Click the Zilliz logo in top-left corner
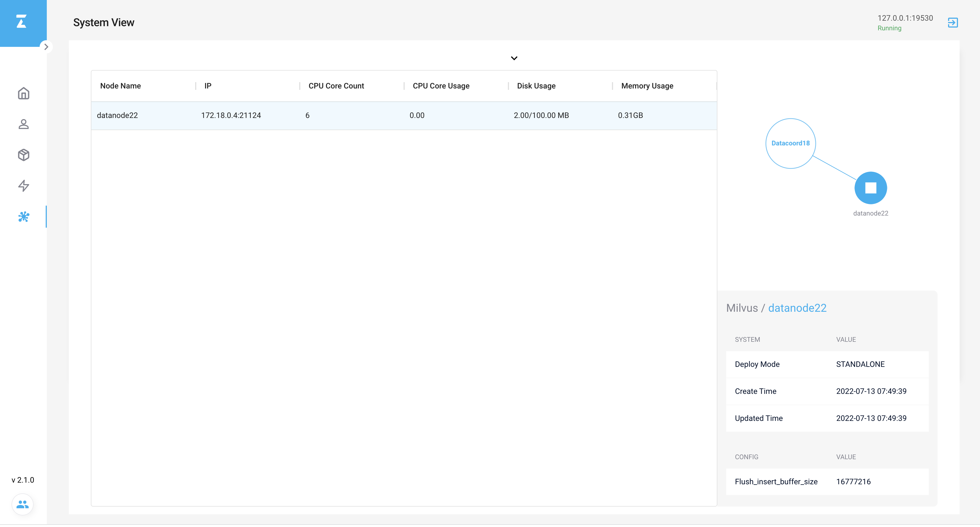Image resolution: width=980 pixels, height=527 pixels. [x=22, y=22]
